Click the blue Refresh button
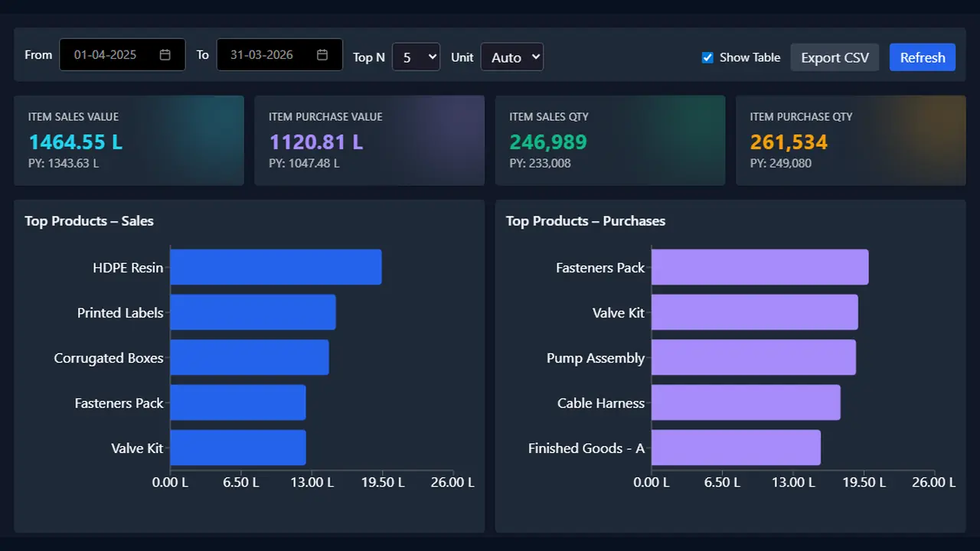The image size is (980, 551). (923, 57)
